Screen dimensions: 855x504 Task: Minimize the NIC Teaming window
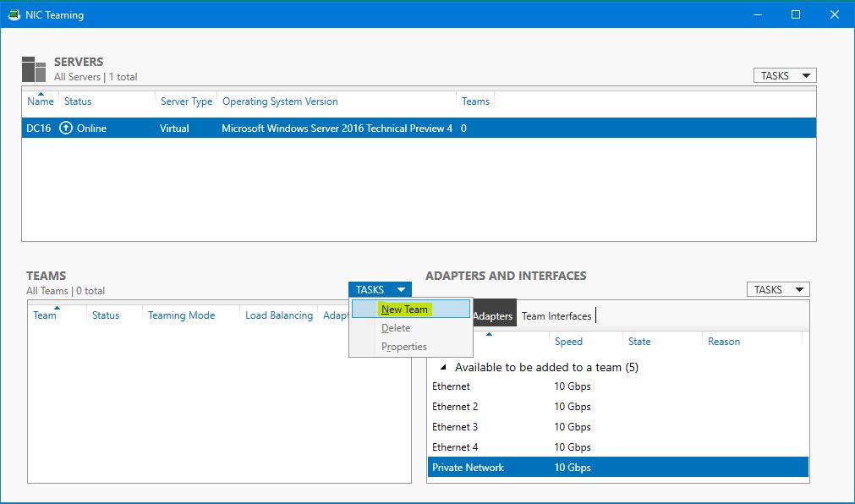pos(758,14)
